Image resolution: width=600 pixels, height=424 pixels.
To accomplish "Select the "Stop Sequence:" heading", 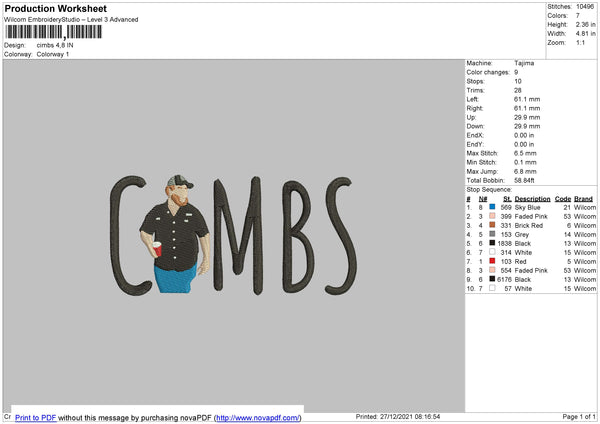I will pos(489,190).
